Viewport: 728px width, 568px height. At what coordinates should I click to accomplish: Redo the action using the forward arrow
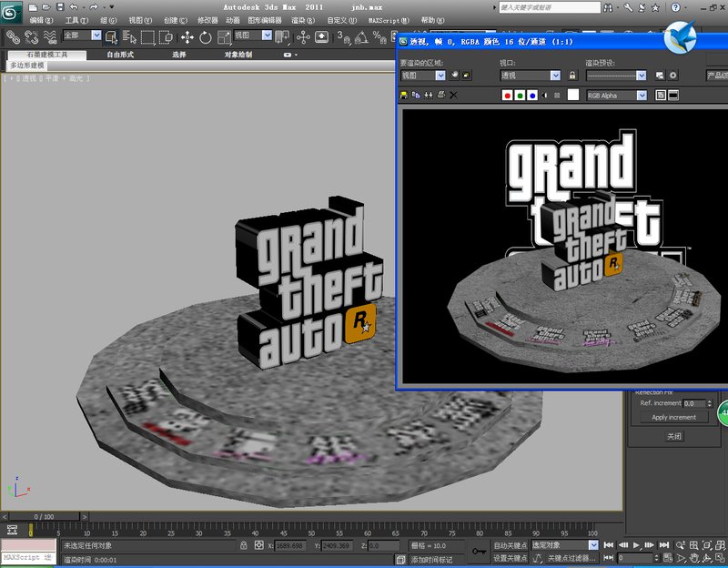[94, 7]
